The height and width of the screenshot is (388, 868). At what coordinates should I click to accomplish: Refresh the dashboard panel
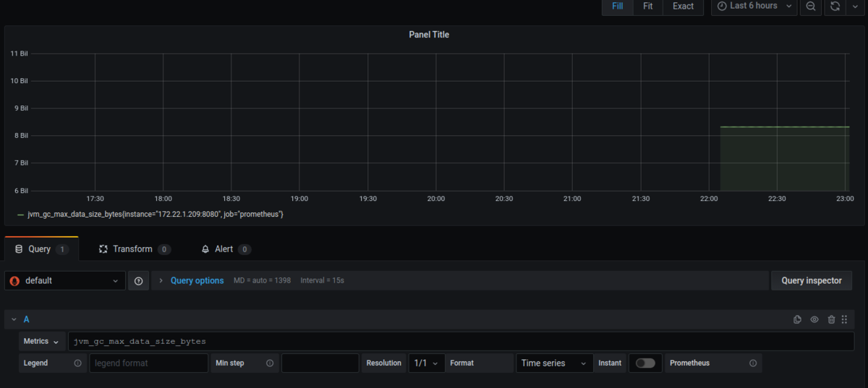[x=835, y=6]
